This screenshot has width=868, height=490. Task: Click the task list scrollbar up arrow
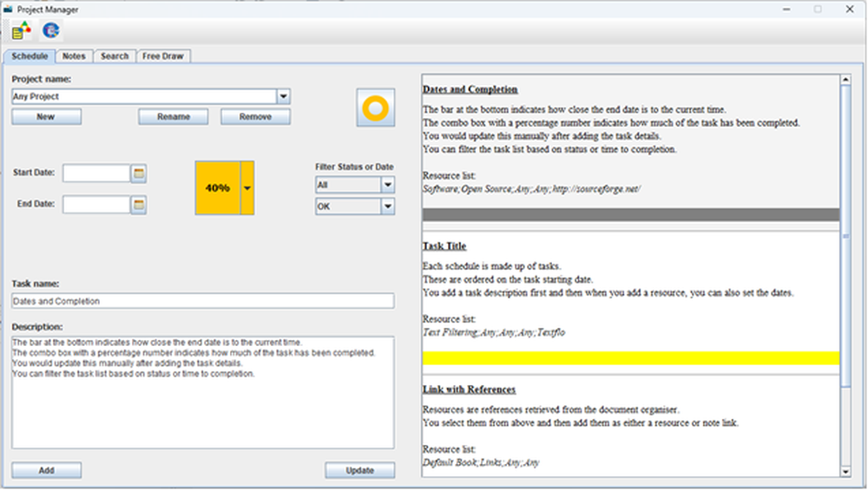tap(845, 80)
